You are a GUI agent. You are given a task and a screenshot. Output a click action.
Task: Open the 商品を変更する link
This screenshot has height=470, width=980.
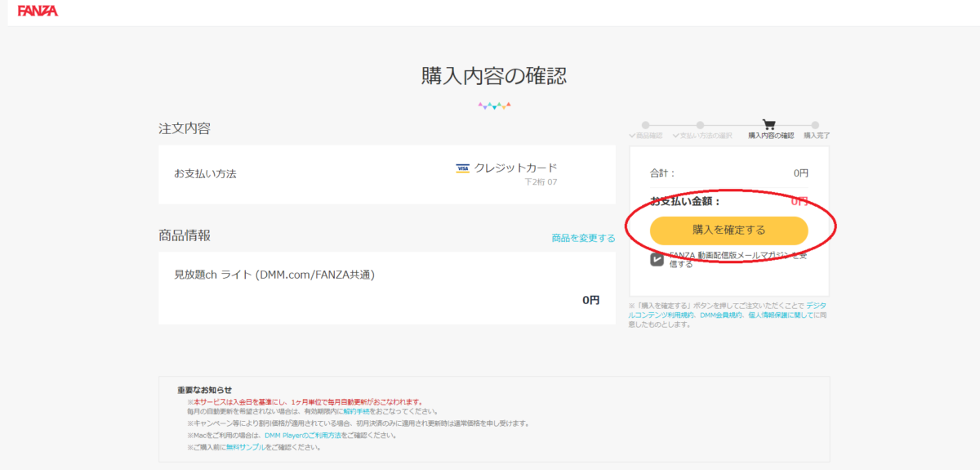click(583, 238)
